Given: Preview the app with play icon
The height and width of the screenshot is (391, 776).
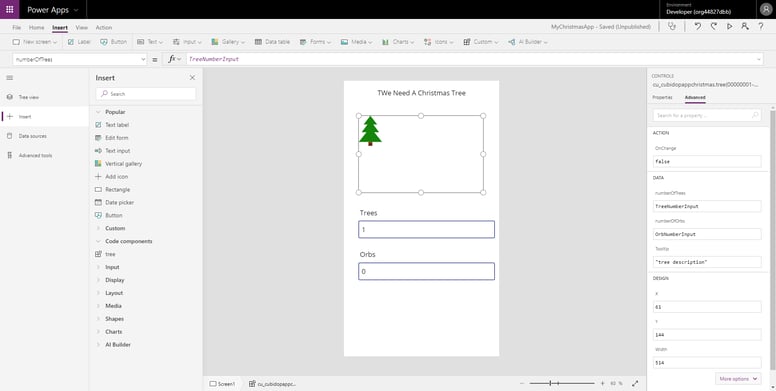Looking at the screenshot, I should pos(729,27).
